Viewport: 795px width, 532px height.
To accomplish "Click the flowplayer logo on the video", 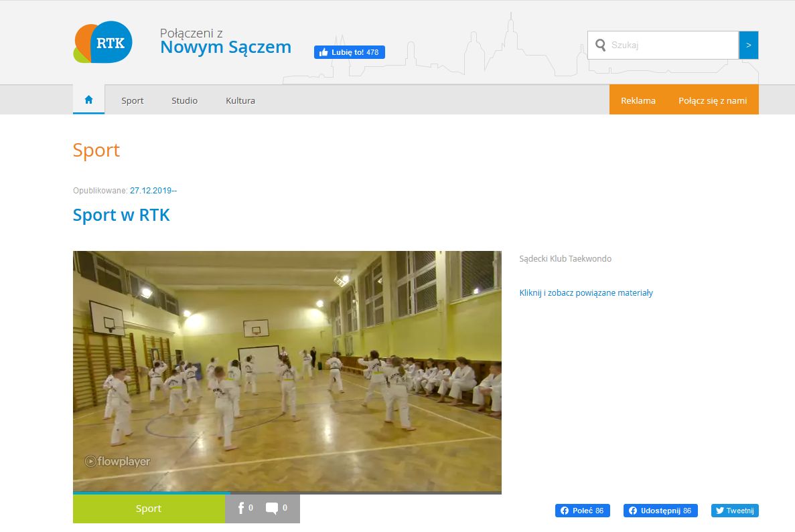I will pyautogui.click(x=117, y=461).
